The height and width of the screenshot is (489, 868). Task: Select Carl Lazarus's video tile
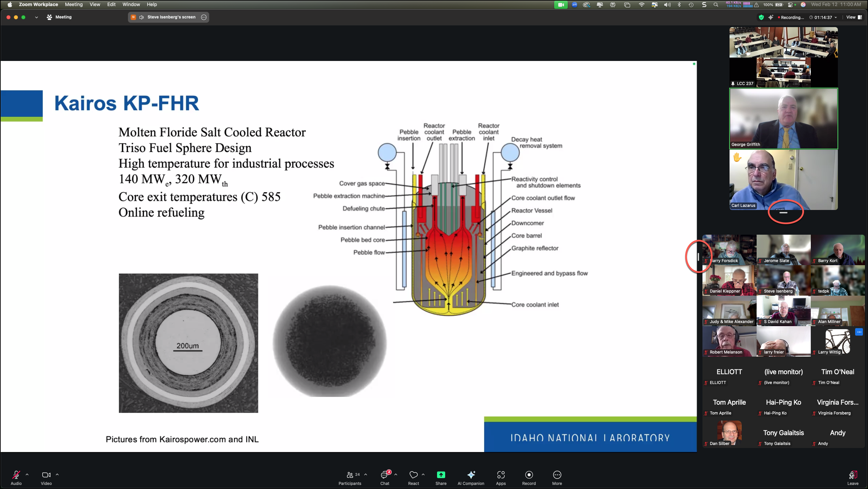pyautogui.click(x=783, y=179)
